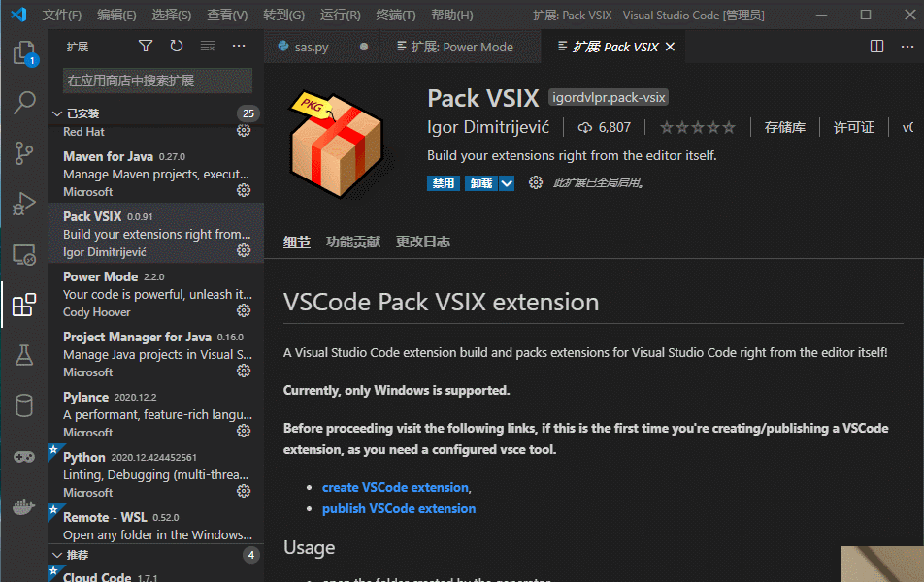Open the Testing flask icon

click(24, 355)
